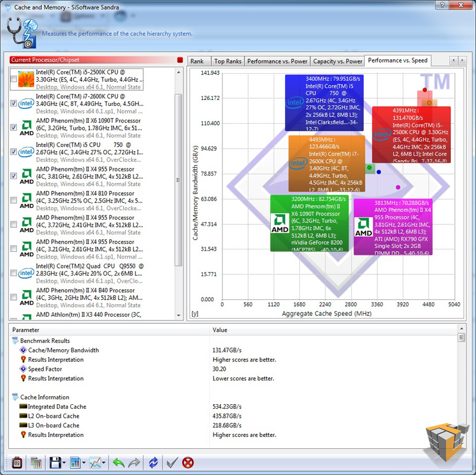Viewport: 476px width, 475px height.
Task: Click the results pane scroll-up arrow
Action: (x=462, y=329)
